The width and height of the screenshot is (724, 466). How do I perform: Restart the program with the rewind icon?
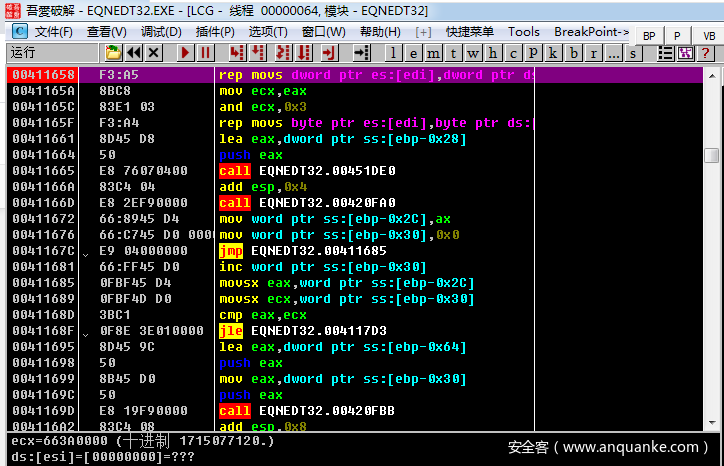[135, 52]
